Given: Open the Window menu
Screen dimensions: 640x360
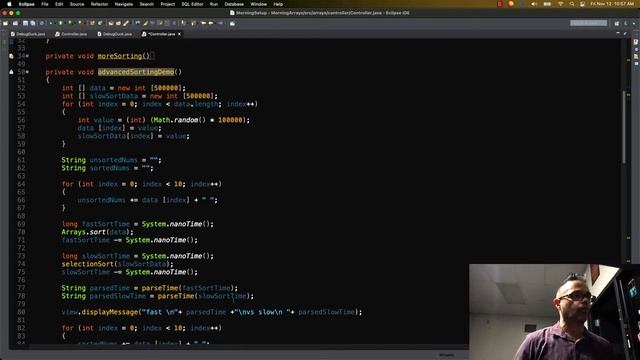Looking at the screenshot, I should tap(258, 4).
